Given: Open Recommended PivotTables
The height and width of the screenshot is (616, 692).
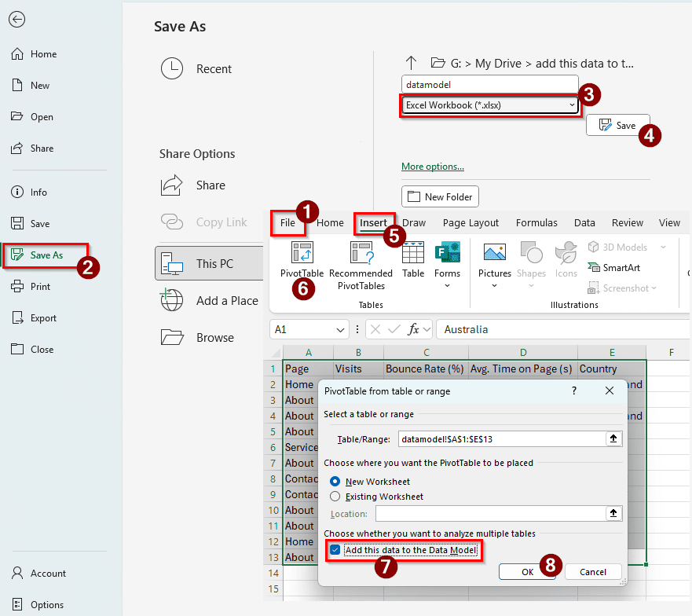Looking at the screenshot, I should (x=361, y=254).
